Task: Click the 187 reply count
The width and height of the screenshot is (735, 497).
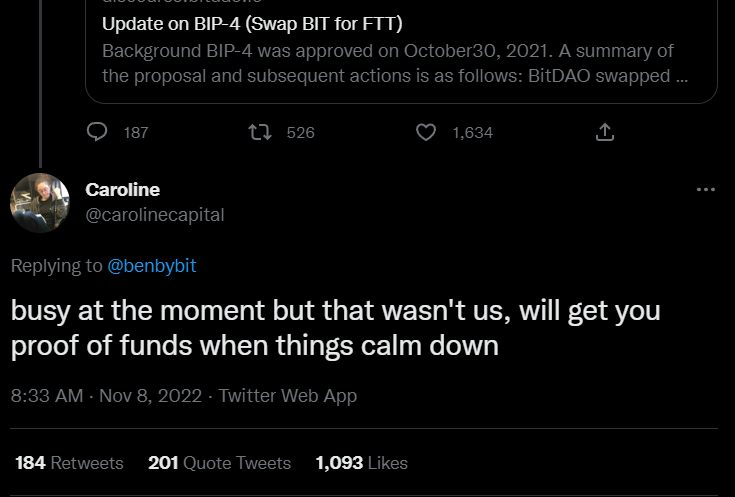Action: [x=135, y=132]
